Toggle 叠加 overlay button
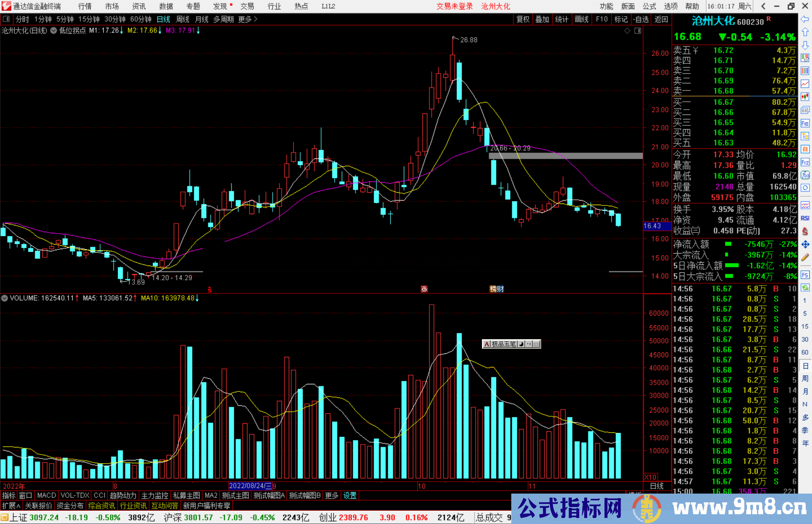This screenshot has width=812, height=524. click(x=542, y=19)
